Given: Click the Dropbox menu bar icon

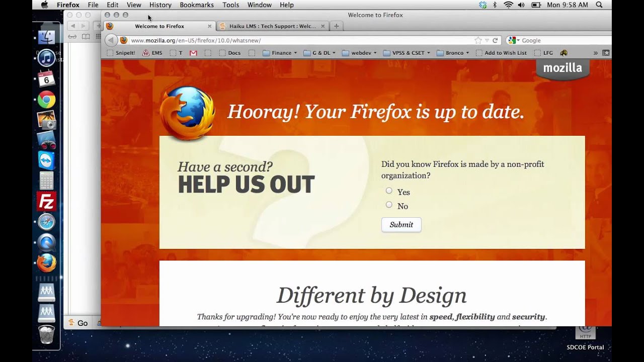Looking at the screenshot, I should coord(483,5).
